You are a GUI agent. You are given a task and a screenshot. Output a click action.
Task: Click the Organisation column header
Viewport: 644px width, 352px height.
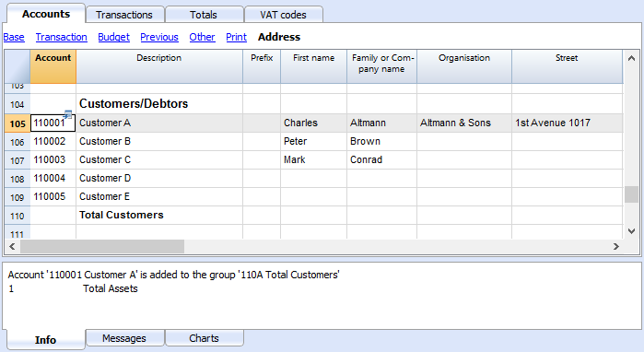464,66
